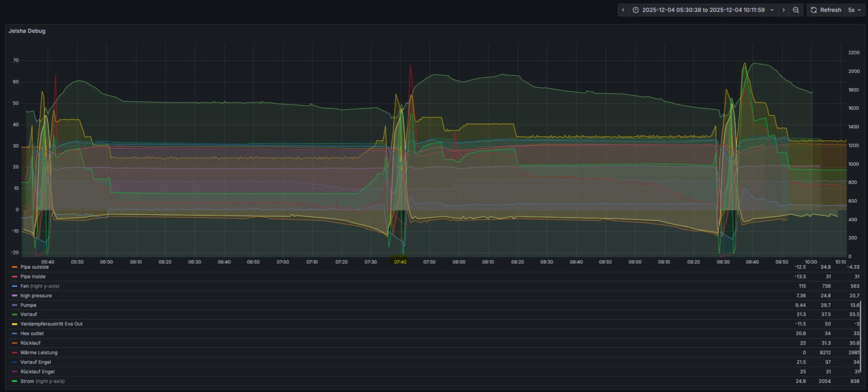The height and width of the screenshot is (392, 868).
Task: Open color picker for Pipe outside orange swatch
Action: (14, 267)
